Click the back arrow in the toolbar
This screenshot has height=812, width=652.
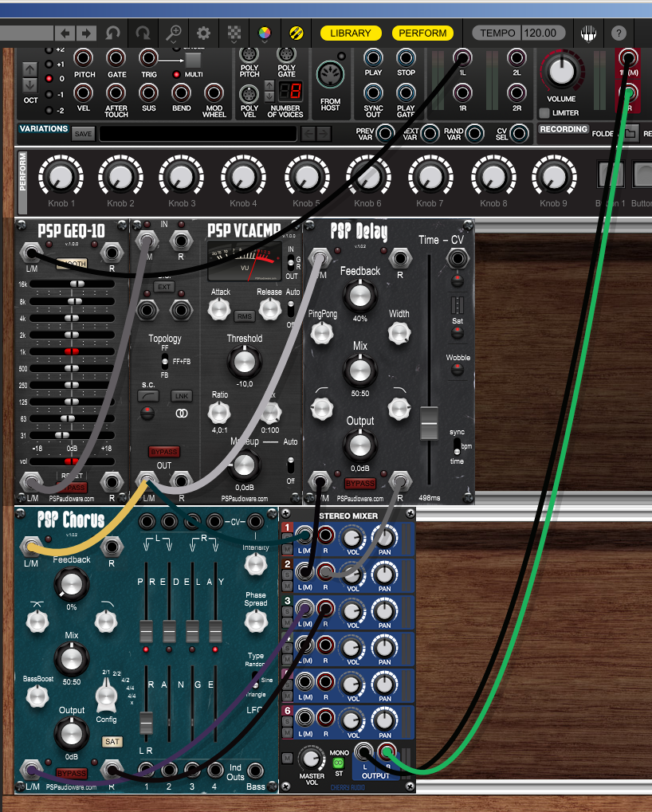tap(65, 33)
